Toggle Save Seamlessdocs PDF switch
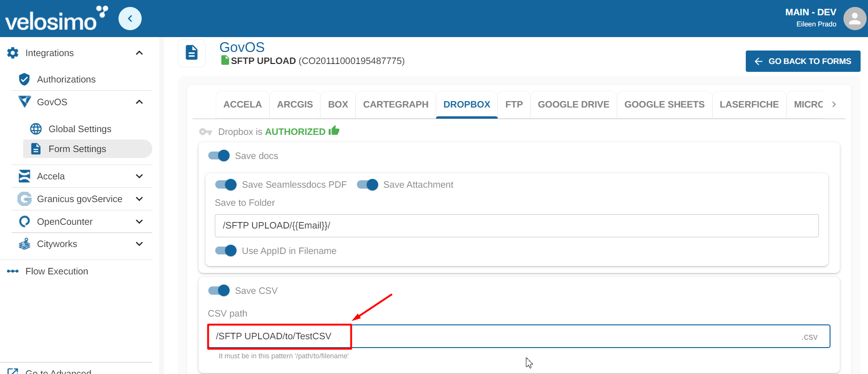This screenshot has width=868, height=374. tap(226, 184)
